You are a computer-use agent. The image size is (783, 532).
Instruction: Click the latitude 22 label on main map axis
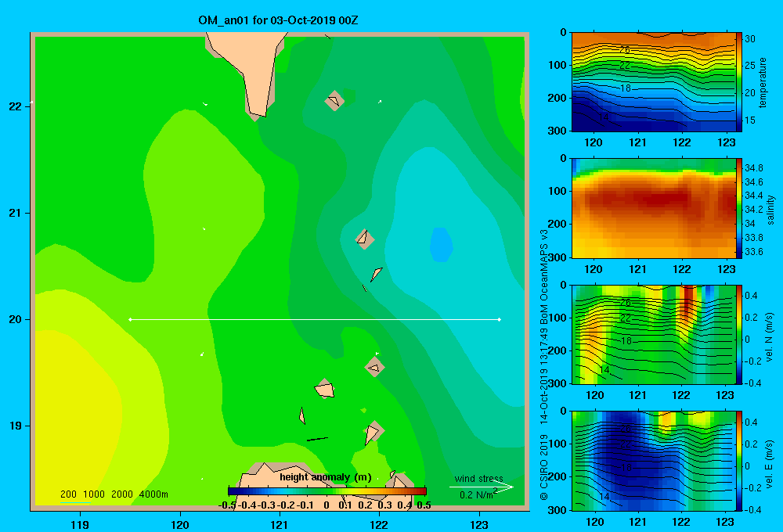(15, 106)
